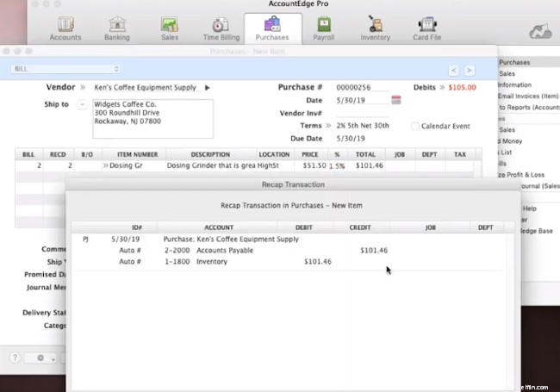Viewport: 560px width, 392px height.
Task: Open the Banking module icon
Action: click(x=115, y=28)
